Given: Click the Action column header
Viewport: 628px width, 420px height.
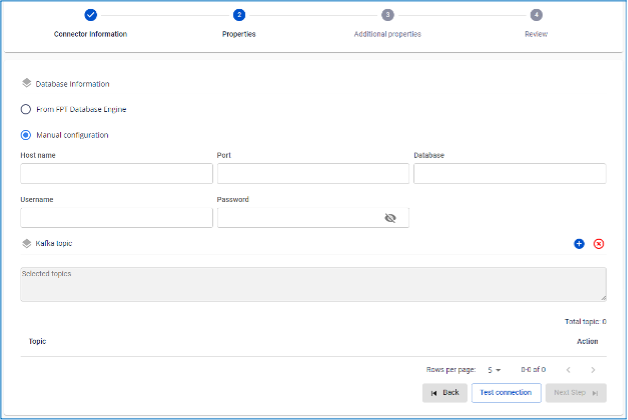Looking at the screenshot, I should pyautogui.click(x=587, y=342).
